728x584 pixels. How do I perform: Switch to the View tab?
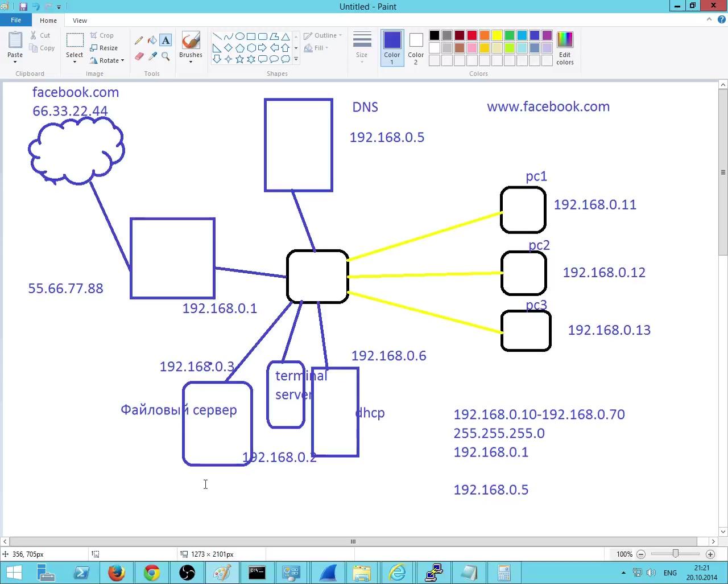(80, 20)
